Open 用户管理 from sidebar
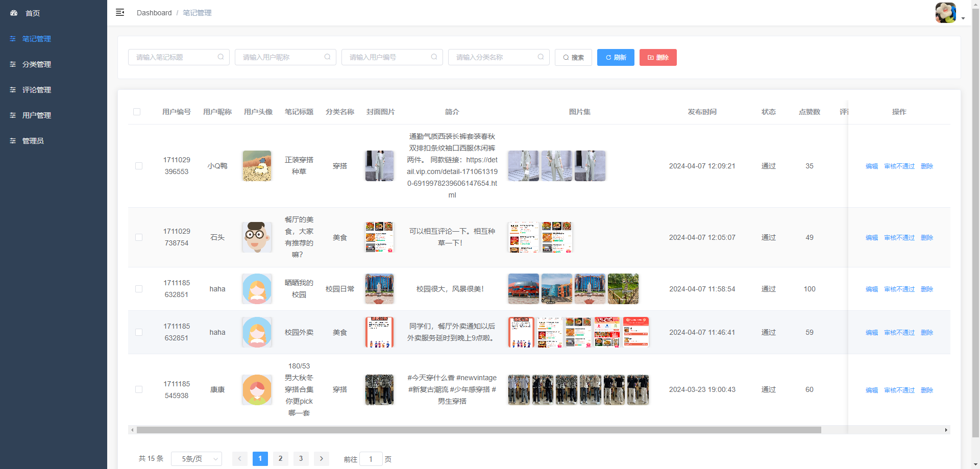This screenshot has width=980, height=469. [x=36, y=115]
